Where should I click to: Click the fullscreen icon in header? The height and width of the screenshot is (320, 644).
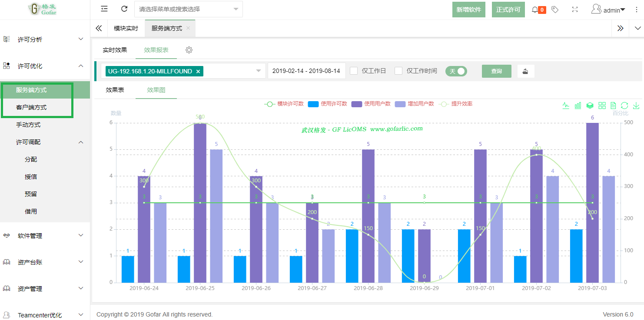[x=575, y=10]
